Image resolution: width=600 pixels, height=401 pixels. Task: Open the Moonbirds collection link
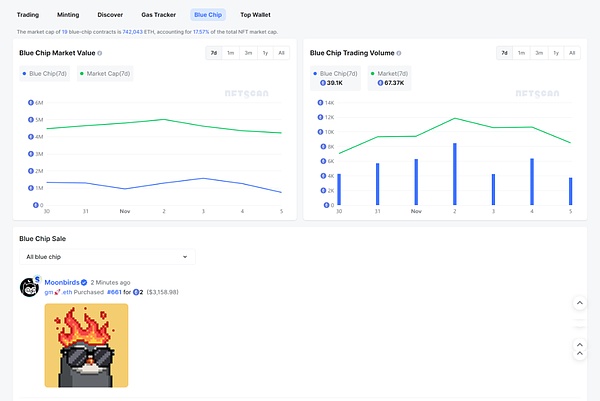coord(62,282)
